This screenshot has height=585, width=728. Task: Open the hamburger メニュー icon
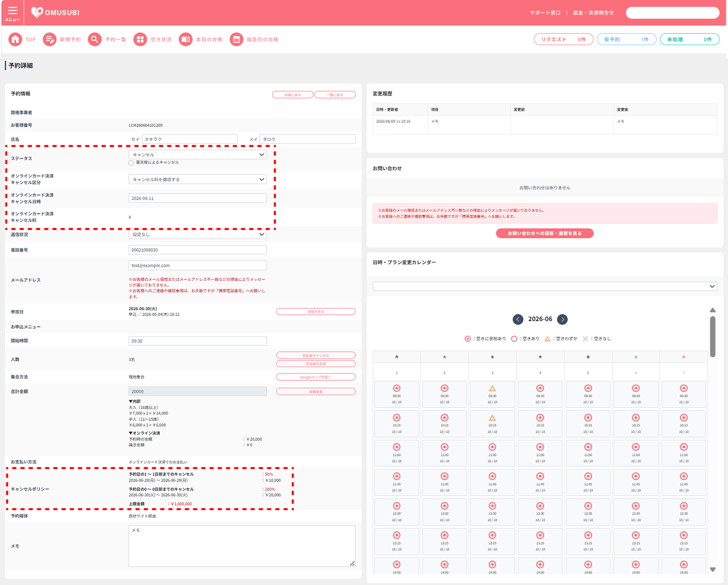(13, 13)
